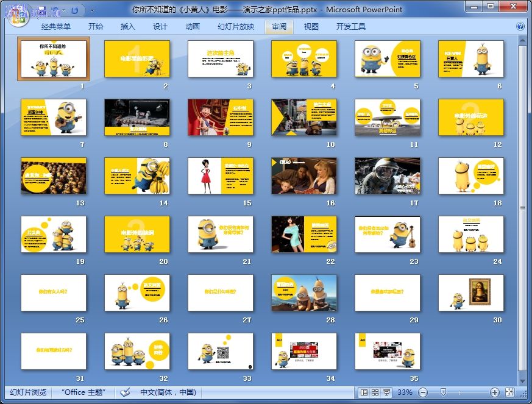This screenshot has height=404, width=532.
Task: Select slide 5 thumbnail
Action: click(x=388, y=59)
